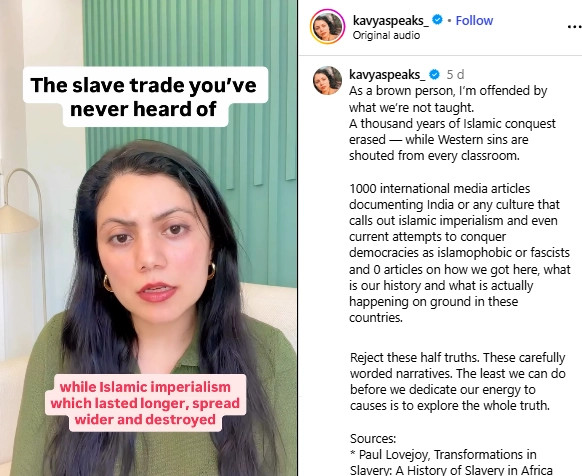Click the '5 d' post timestamp
Image resolution: width=582 pixels, height=476 pixels.
point(455,75)
